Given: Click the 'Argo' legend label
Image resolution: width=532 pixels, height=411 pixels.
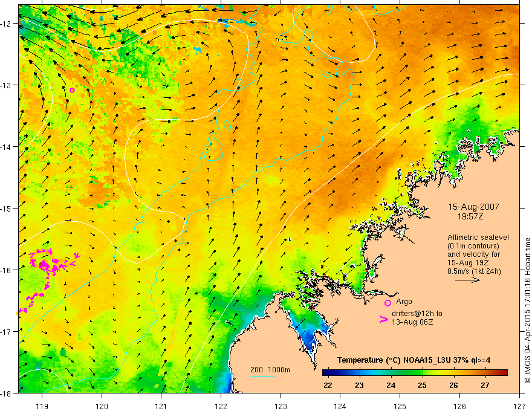Looking at the screenshot, I should (x=404, y=302).
